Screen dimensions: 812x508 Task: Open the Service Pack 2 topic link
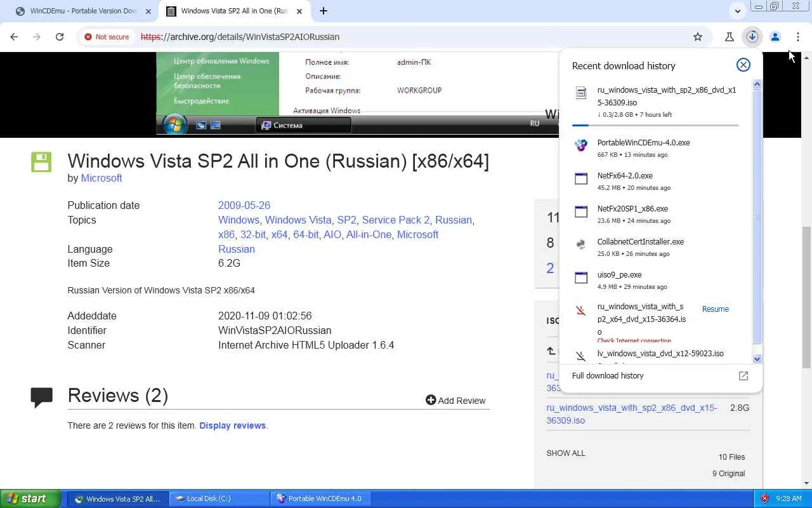click(396, 220)
